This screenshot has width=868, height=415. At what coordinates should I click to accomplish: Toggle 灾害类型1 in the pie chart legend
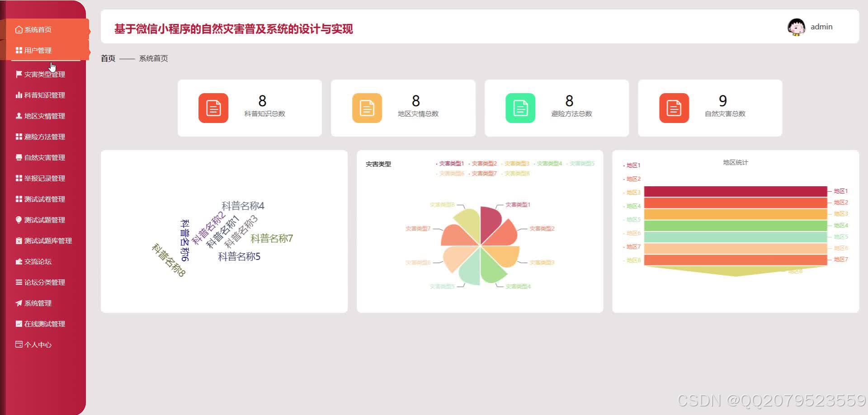[450, 164]
